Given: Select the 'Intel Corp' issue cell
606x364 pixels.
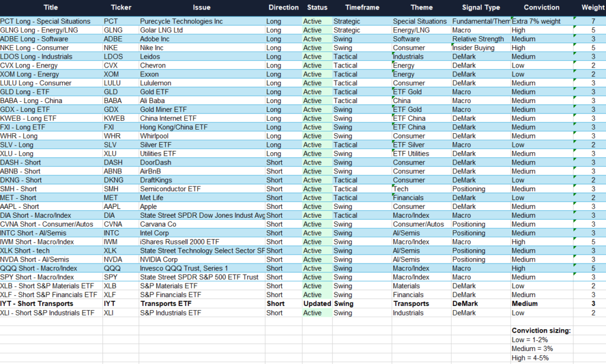Looking at the screenshot, I should tap(202, 233).
